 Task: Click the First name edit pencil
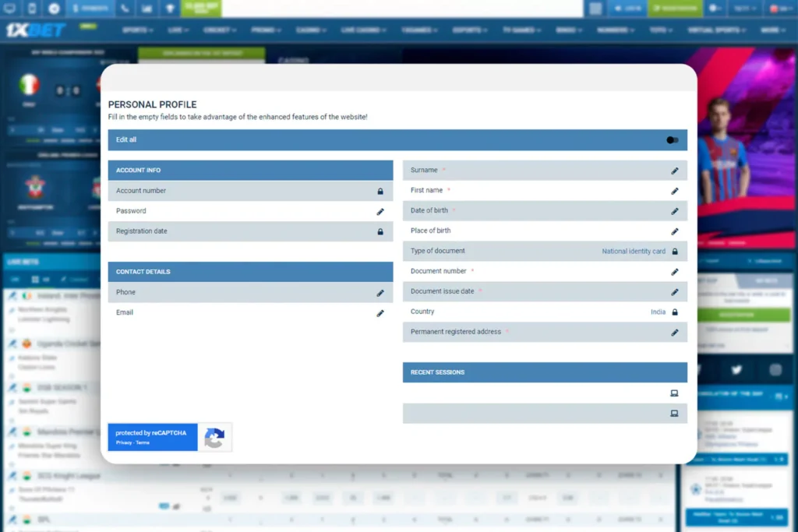[x=675, y=191]
